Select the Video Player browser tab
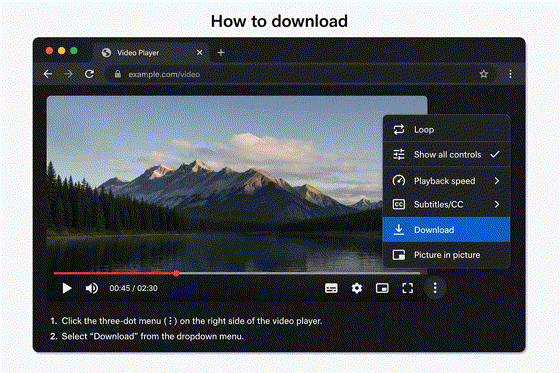 pos(152,53)
